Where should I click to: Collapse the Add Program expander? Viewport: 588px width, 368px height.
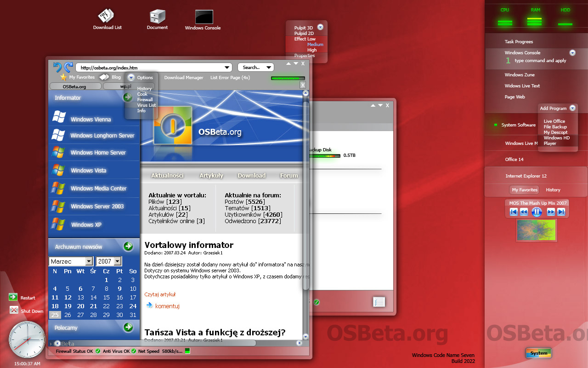[x=572, y=108]
